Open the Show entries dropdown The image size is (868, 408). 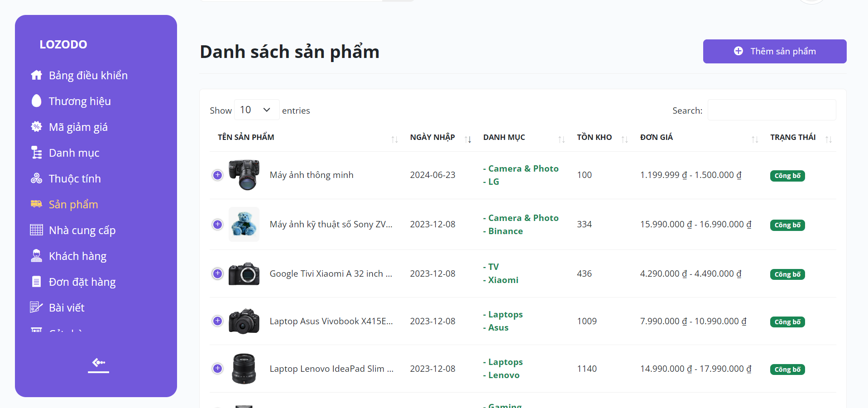(256, 110)
